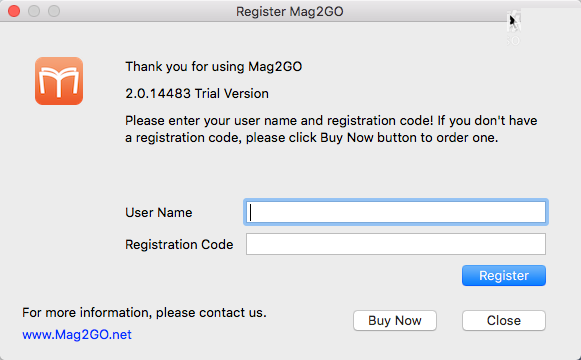Open the store with Buy Now
The image size is (581, 360).
click(395, 320)
